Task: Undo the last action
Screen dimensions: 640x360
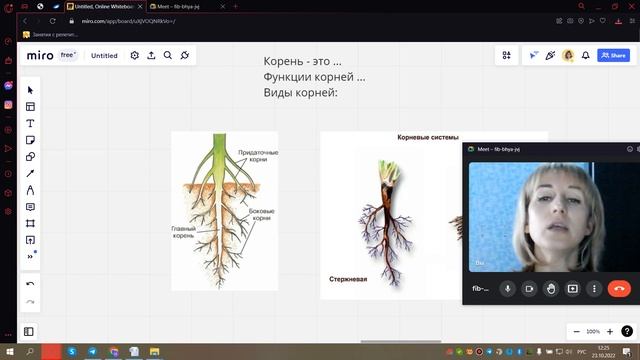Action: pos(30,284)
